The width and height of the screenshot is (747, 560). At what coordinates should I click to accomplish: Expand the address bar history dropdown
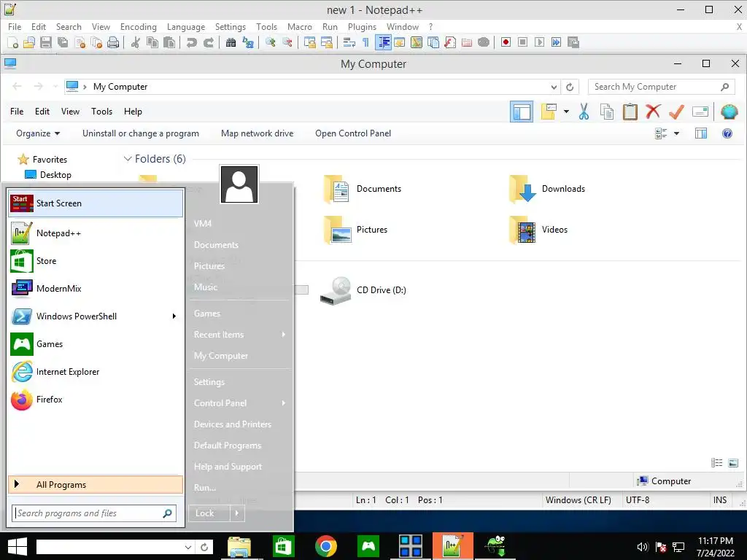554,87
